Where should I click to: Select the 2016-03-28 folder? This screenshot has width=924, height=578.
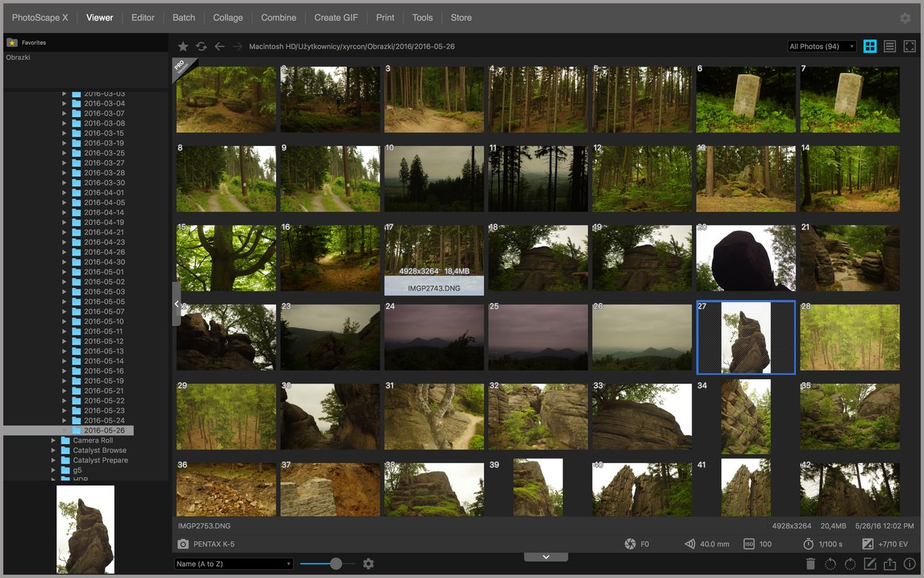104,173
